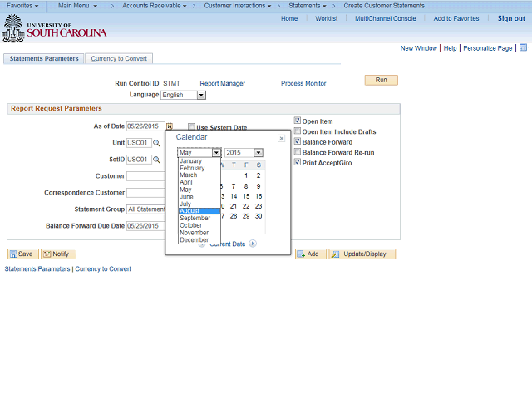532x399 pixels.
Task: Expand the Favorites menu
Action: coord(22,6)
